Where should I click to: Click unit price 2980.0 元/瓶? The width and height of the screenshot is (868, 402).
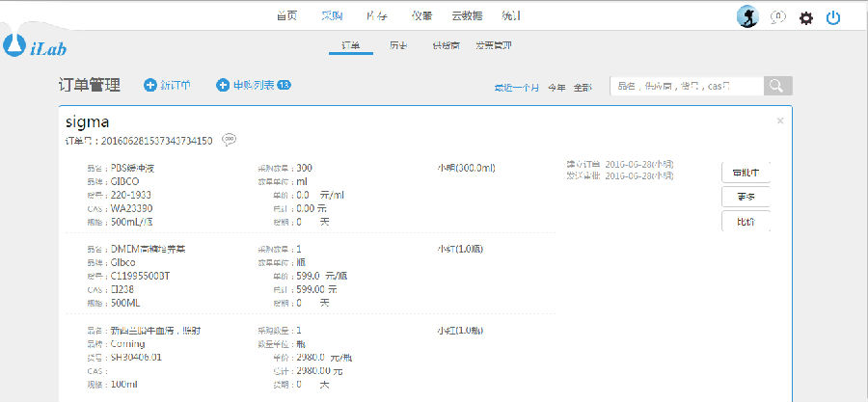pos(325,358)
